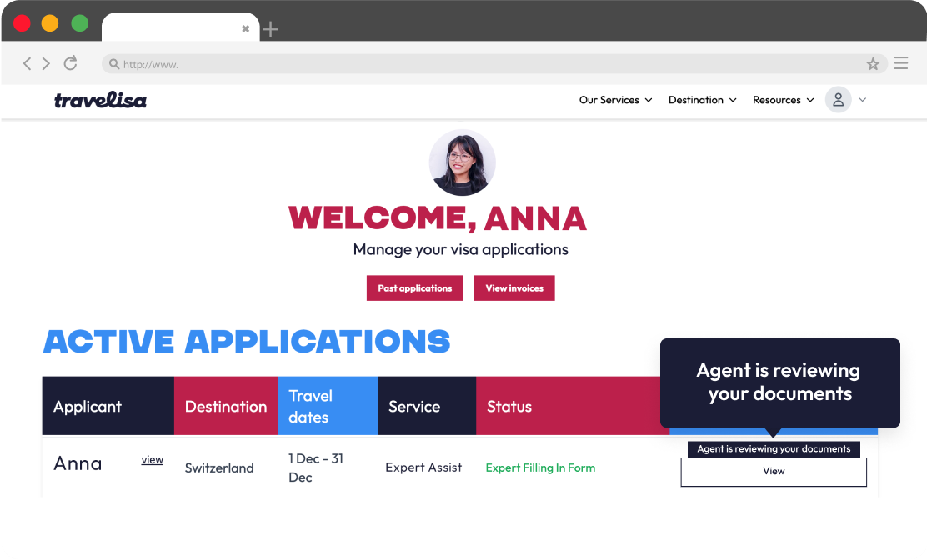
Task: Click the travelisa logo
Action: tap(100, 101)
